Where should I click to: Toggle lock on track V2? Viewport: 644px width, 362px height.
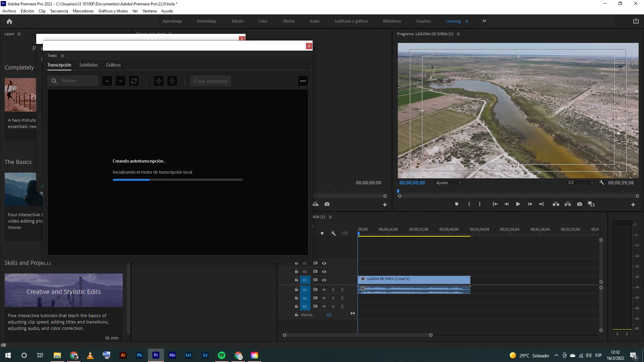point(296,271)
